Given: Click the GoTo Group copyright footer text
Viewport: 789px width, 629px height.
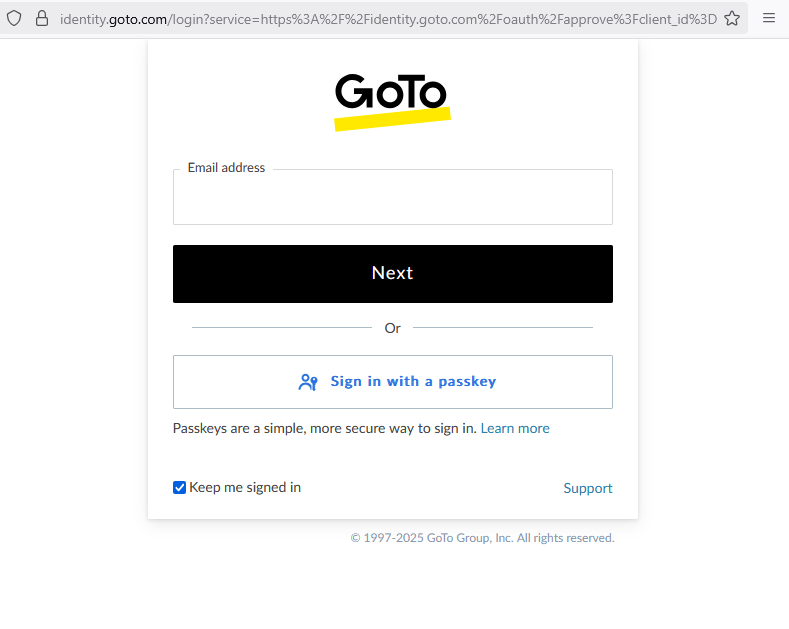Looking at the screenshot, I should pyautogui.click(x=482, y=538).
